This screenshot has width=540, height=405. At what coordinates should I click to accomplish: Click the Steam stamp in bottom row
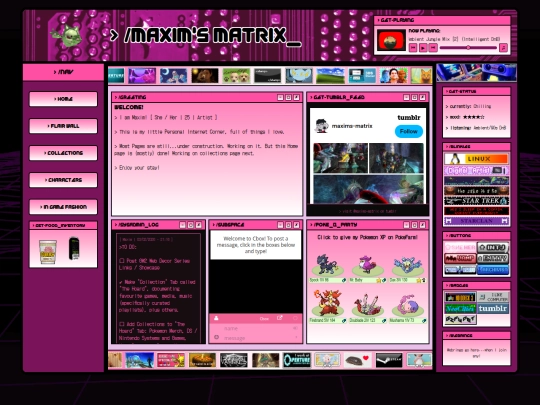pyautogui.click(x=389, y=360)
